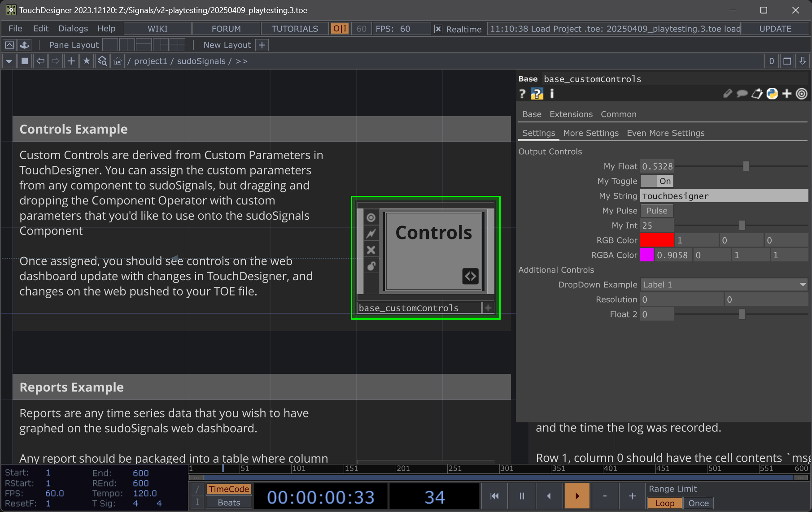
Task: Switch to the Common parameter page
Action: pos(619,114)
